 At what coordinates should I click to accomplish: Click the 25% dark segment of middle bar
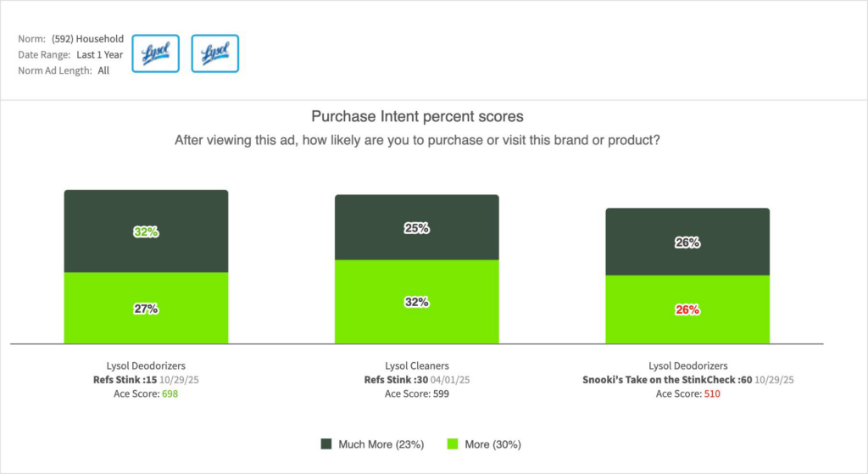(416, 227)
